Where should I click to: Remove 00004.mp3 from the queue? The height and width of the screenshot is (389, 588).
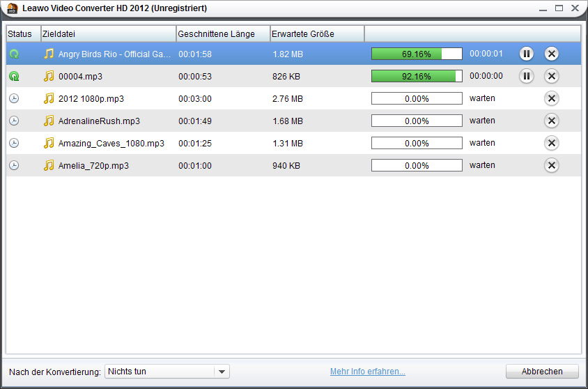click(552, 76)
